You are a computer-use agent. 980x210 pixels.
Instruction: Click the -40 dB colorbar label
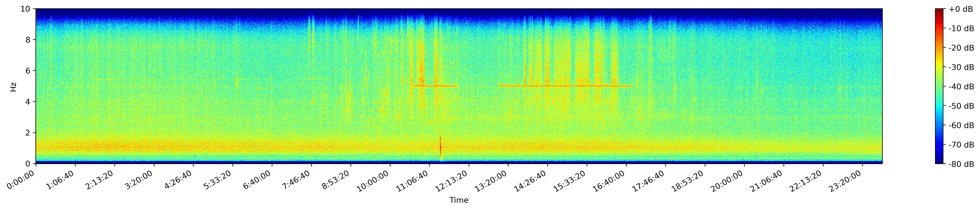point(961,86)
